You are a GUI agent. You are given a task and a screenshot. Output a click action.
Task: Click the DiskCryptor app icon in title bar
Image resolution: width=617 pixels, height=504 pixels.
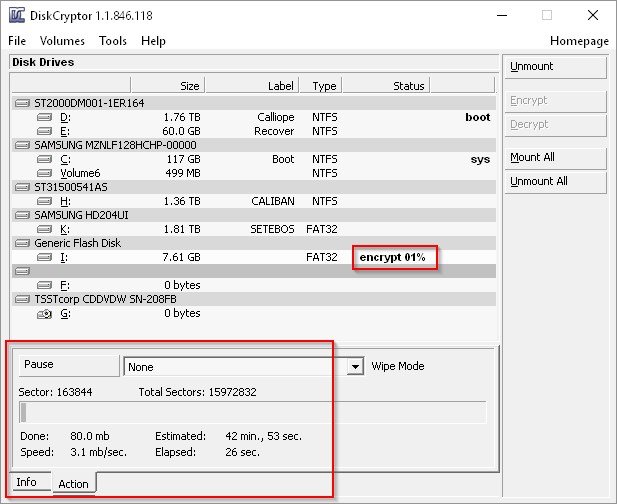pyautogui.click(x=17, y=15)
